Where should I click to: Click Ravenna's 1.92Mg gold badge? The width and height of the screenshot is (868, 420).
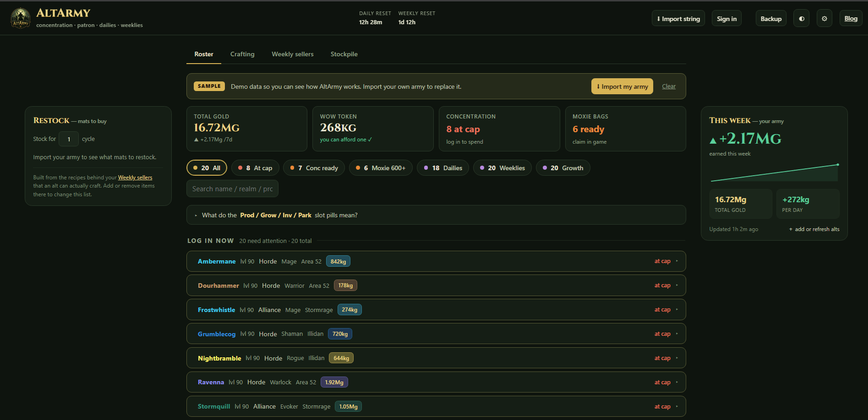(x=334, y=382)
